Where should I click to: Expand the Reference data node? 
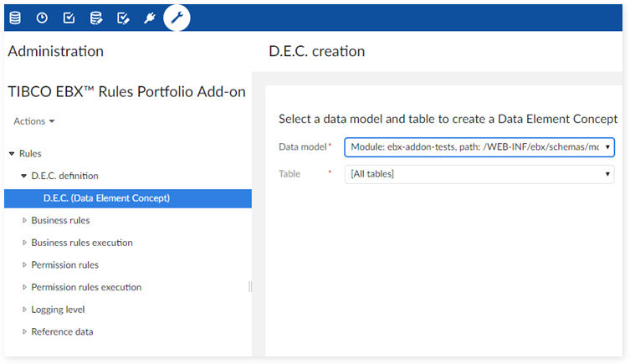24,332
